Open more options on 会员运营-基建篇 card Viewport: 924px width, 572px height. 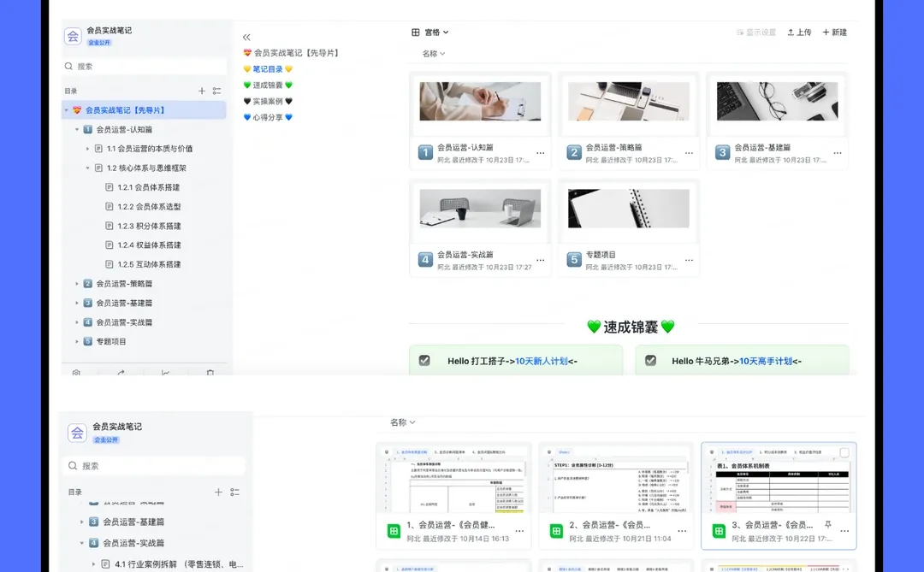pos(838,153)
